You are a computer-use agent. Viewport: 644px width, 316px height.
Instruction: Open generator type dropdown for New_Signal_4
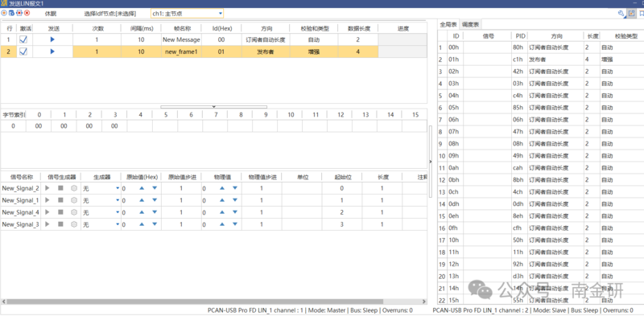tap(118, 212)
